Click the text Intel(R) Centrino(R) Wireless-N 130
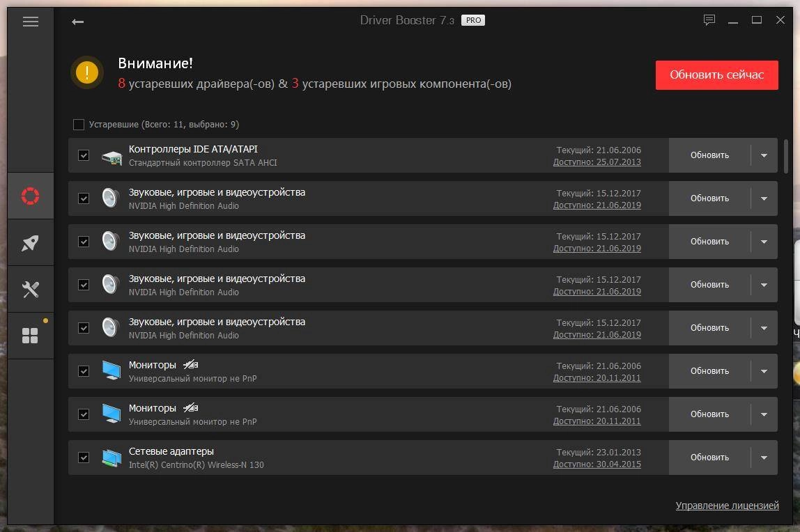Screen dimensions: 800x532 tap(197, 464)
